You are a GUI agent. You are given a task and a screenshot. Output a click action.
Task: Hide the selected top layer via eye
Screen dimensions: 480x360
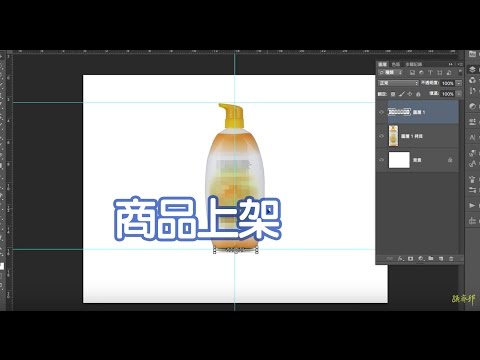382,112
